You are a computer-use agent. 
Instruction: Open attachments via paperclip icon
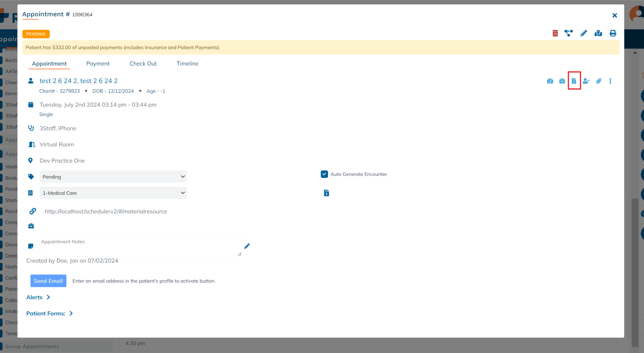pyautogui.click(x=599, y=81)
